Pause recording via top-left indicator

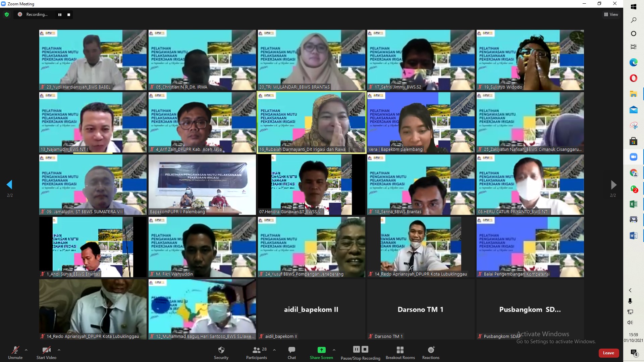[x=60, y=14]
